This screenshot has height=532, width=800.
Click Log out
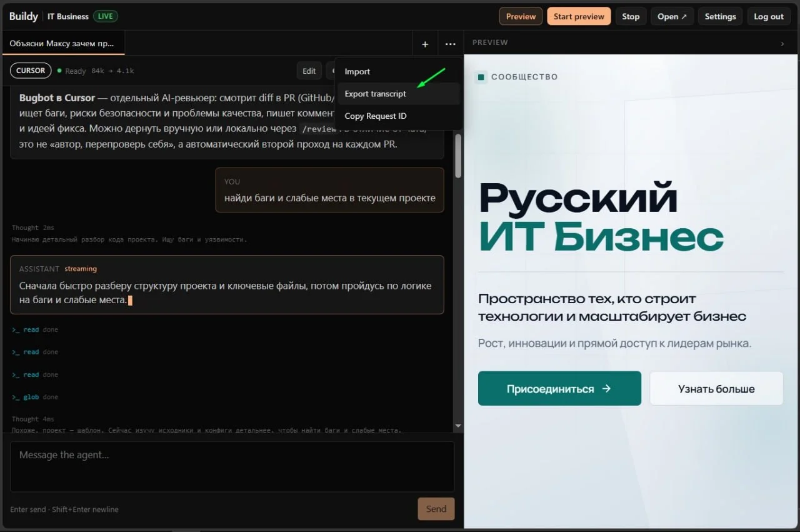point(769,16)
